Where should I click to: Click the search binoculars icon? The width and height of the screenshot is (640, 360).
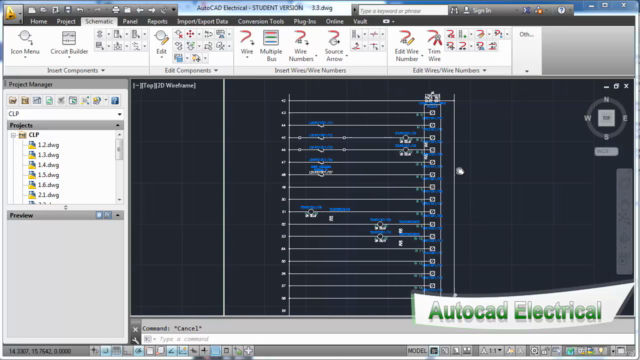(x=454, y=11)
